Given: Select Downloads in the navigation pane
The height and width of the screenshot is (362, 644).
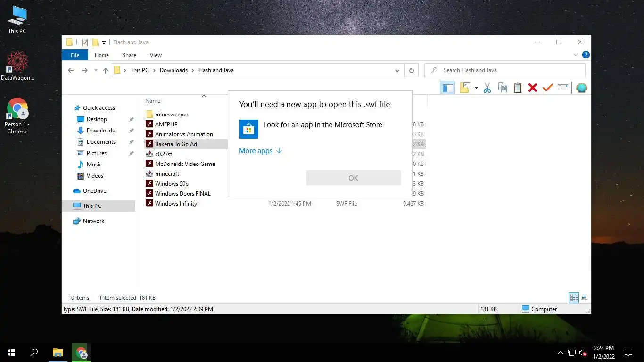Looking at the screenshot, I should pyautogui.click(x=100, y=131).
